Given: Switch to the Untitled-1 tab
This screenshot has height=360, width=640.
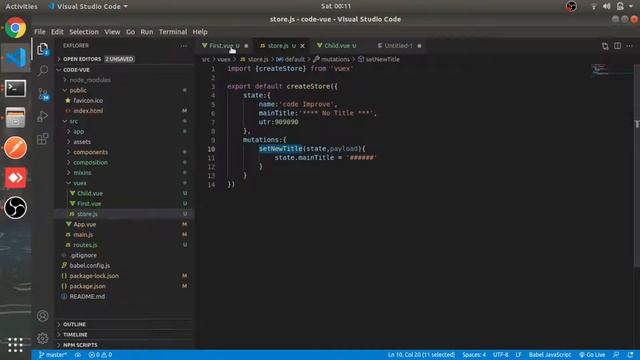Looking at the screenshot, I should 399,46.
